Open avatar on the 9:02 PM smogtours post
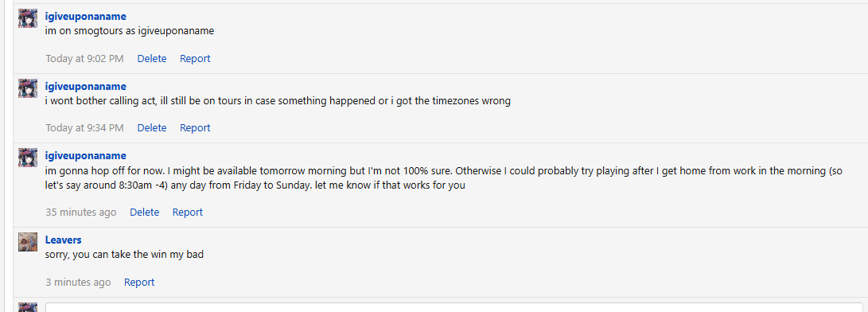Image resolution: width=868 pixels, height=312 pixels. (x=28, y=18)
